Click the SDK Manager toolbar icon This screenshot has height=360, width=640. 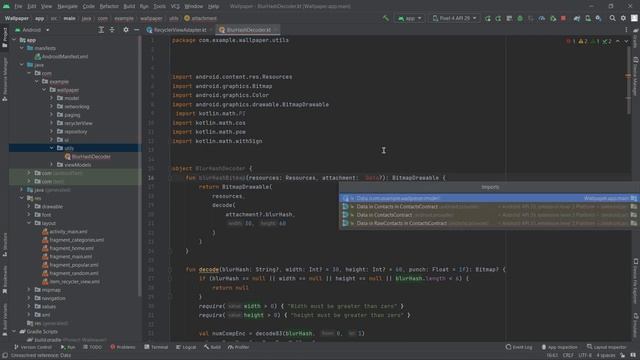598,18
